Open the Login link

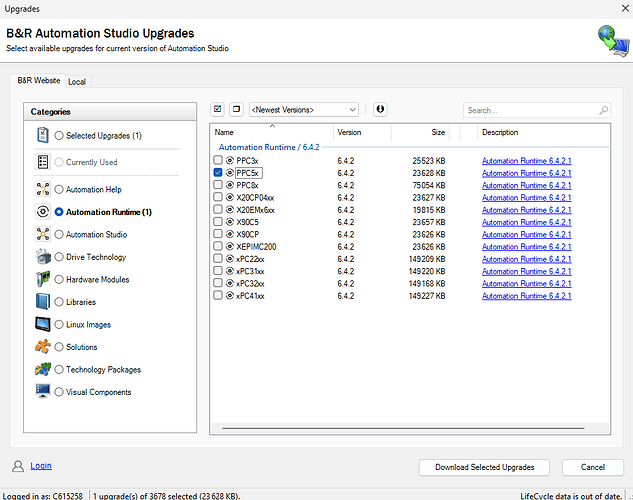(x=41, y=466)
